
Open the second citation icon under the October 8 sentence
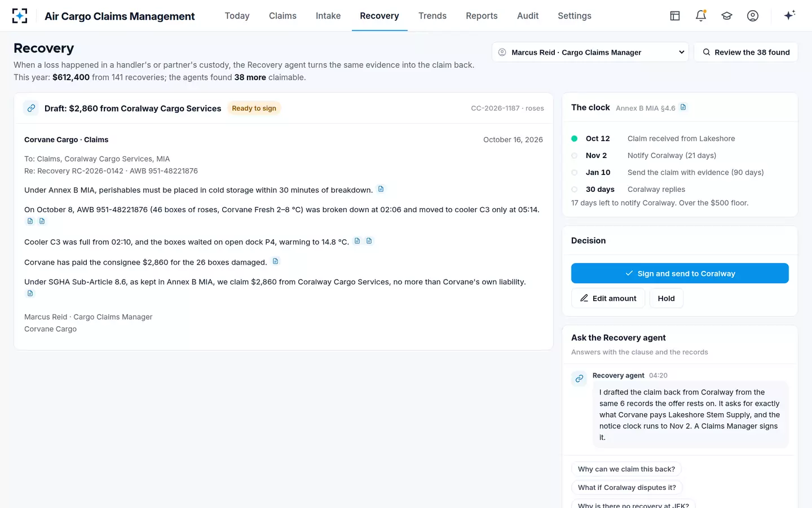click(42, 221)
